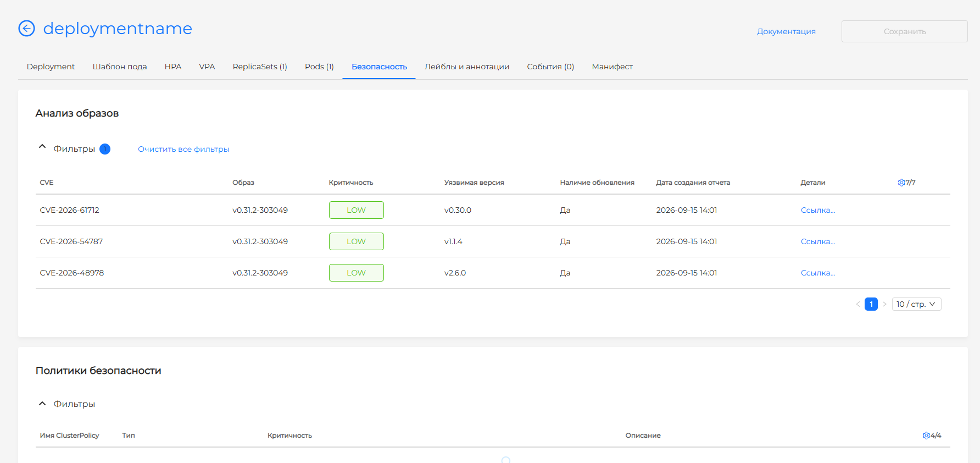
Task: Click the Имя ClusterPolicy column header
Action: point(69,436)
